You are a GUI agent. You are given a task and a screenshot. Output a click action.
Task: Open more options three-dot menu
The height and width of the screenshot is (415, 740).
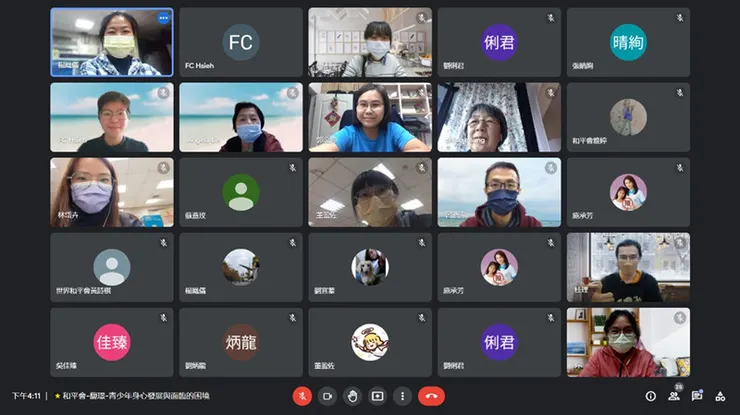click(402, 396)
